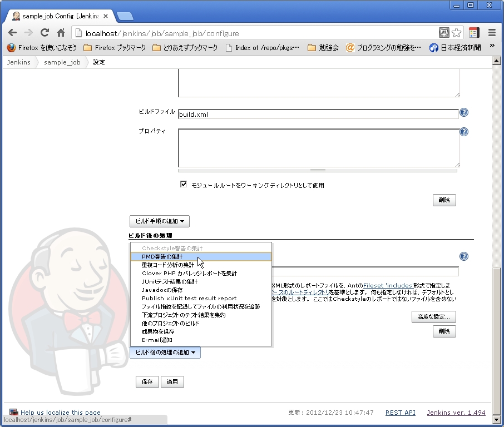The image size is (504, 427).
Task: Go to the sample_job breadcrumb
Action: [x=62, y=62]
